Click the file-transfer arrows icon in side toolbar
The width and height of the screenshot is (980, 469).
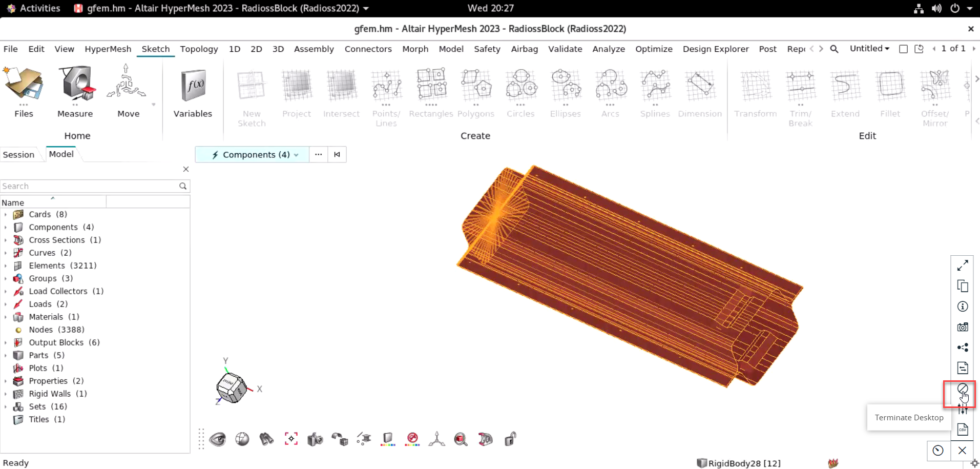coord(963,368)
